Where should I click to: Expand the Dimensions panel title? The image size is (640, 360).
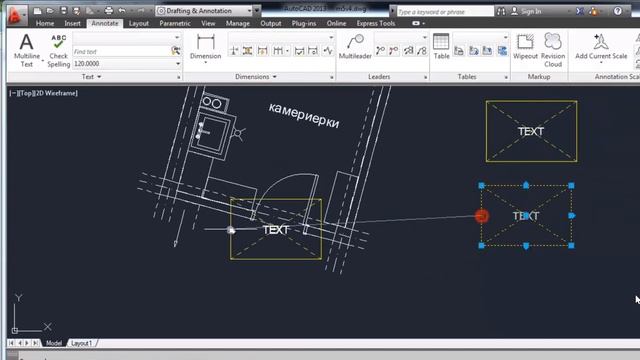tap(256, 77)
